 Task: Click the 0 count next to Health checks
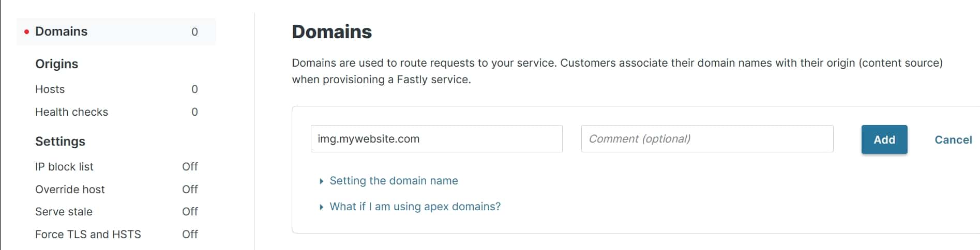(194, 112)
